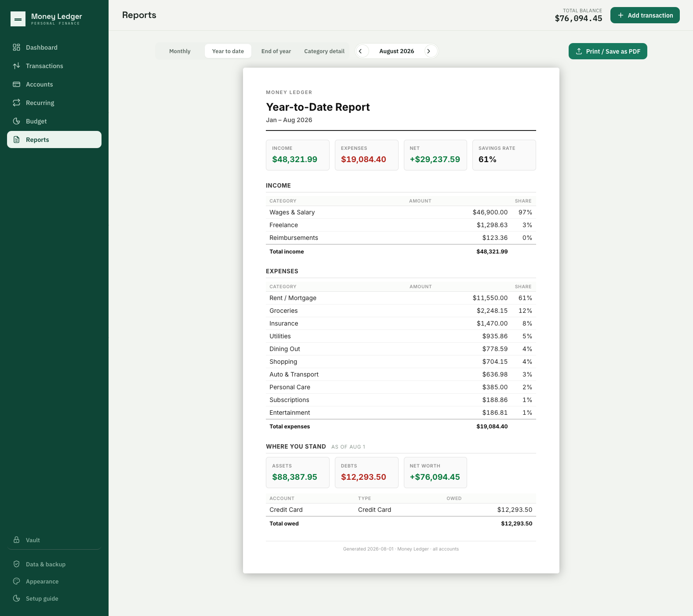Click the Budget pie icon
The height and width of the screenshot is (616, 693).
point(16,121)
